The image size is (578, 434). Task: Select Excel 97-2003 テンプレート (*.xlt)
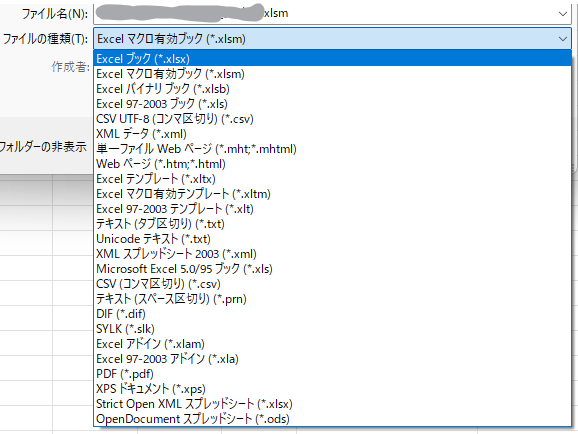click(x=332, y=209)
